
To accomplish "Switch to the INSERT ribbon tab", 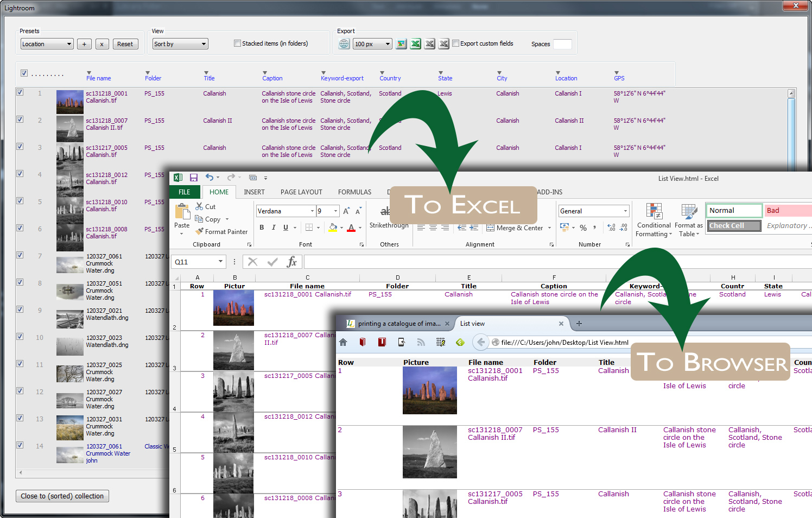I will 254,192.
